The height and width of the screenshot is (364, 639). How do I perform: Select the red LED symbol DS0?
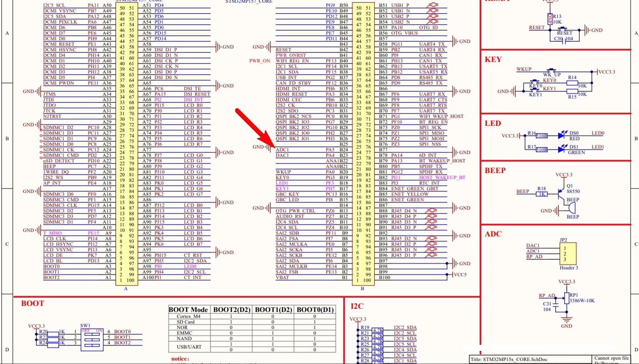562,135
